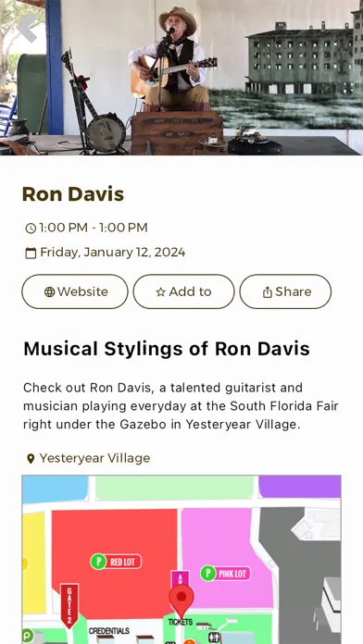Select the purple lot area on map
Screen dimensions: 363x644
(300, 487)
